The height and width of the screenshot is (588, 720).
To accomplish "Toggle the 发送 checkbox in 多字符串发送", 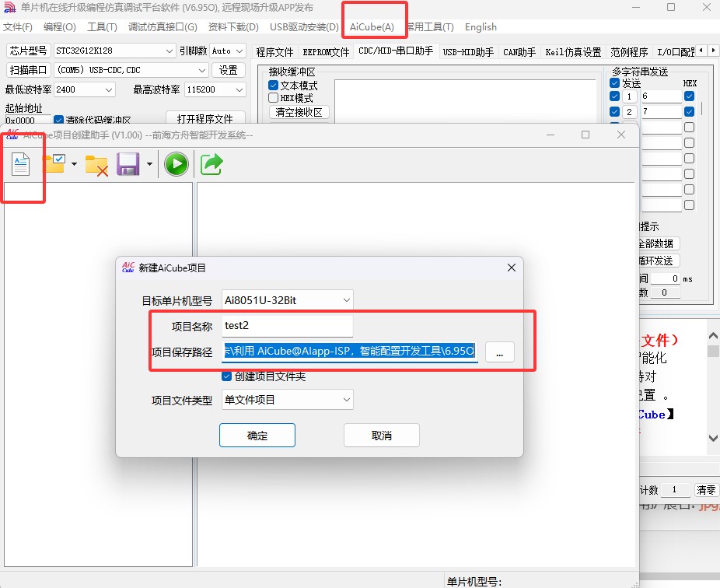I will click(x=614, y=83).
